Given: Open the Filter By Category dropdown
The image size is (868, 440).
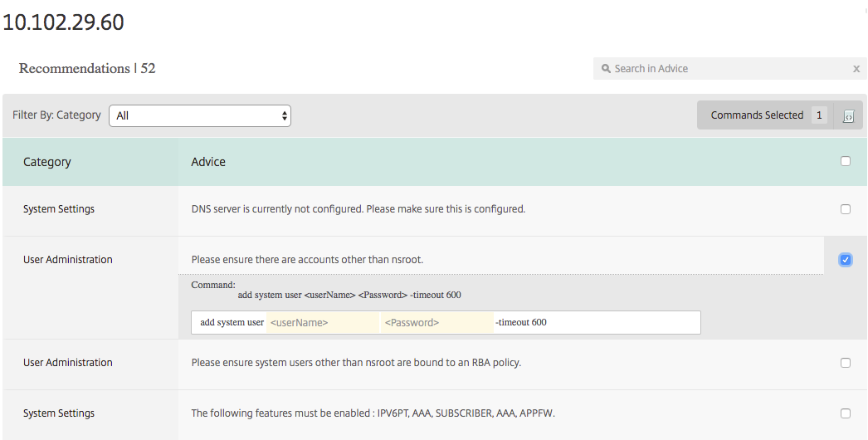Looking at the screenshot, I should pos(200,116).
